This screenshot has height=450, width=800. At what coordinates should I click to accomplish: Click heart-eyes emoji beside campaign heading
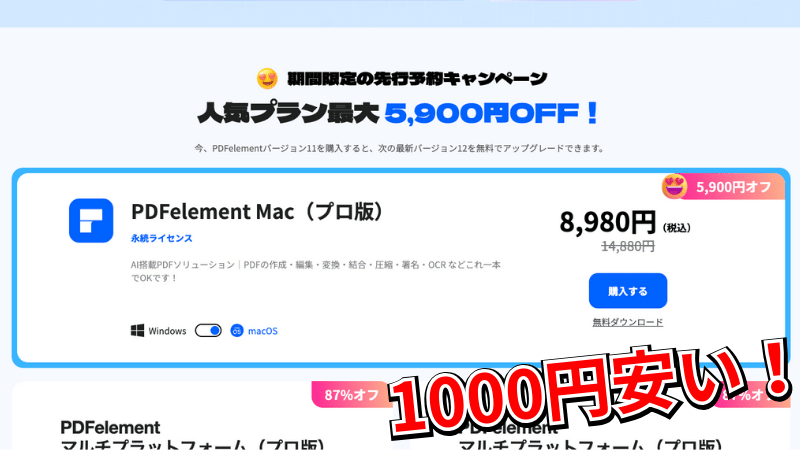coord(267,79)
